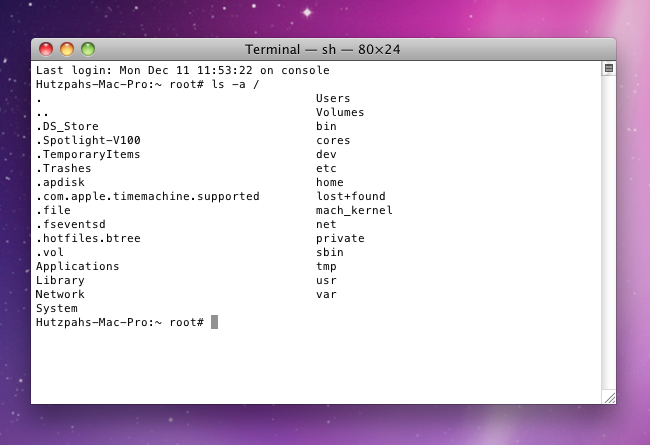Click the split pane icon above scrollbar

608,69
